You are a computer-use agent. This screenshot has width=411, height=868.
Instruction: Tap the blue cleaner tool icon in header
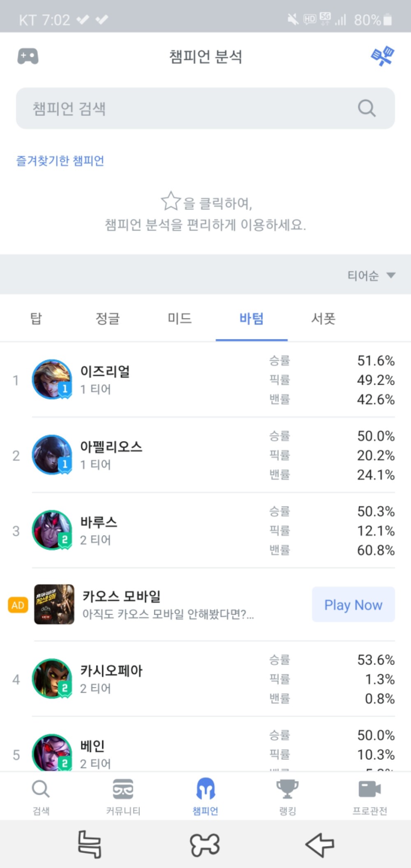[x=383, y=56]
